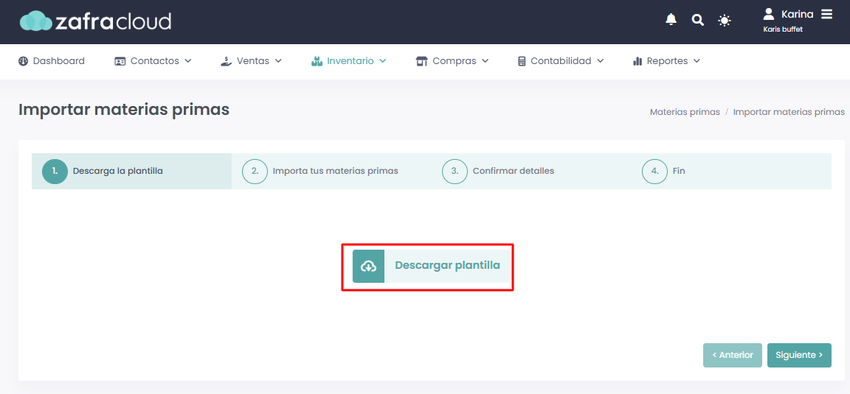Click the zafracloud logo
Screen dimensions: 850x394
point(95,21)
